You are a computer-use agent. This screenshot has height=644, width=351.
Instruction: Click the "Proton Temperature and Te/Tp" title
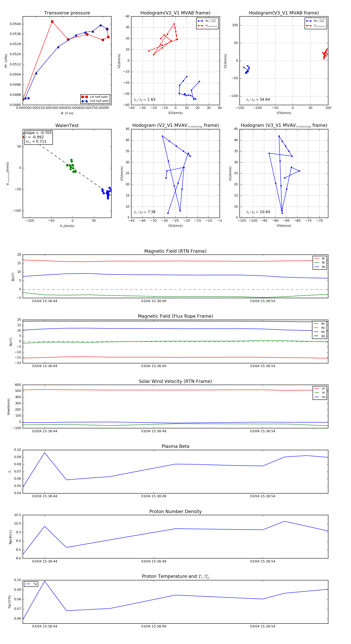175,576
